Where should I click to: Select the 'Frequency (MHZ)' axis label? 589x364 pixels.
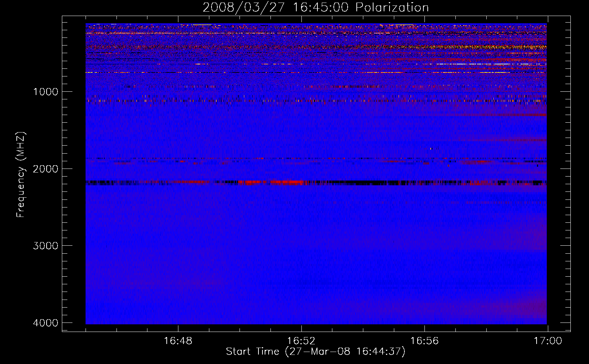tap(21, 175)
